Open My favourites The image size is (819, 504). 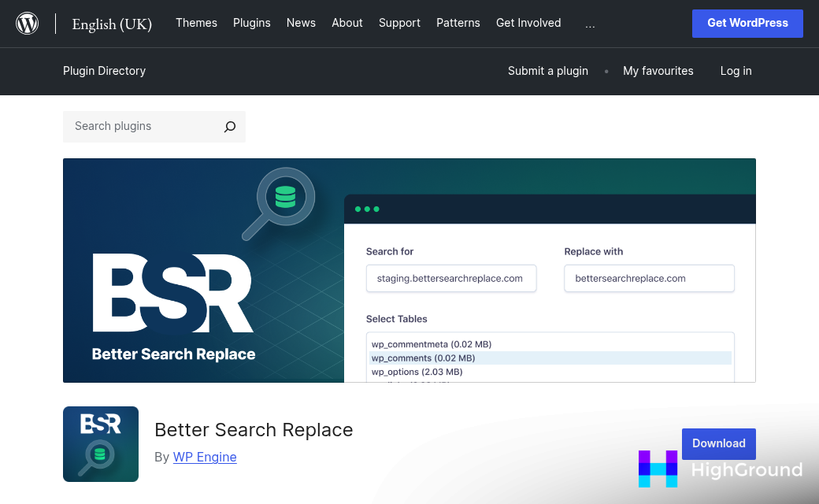pyautogui.click(x=658, y=71)
